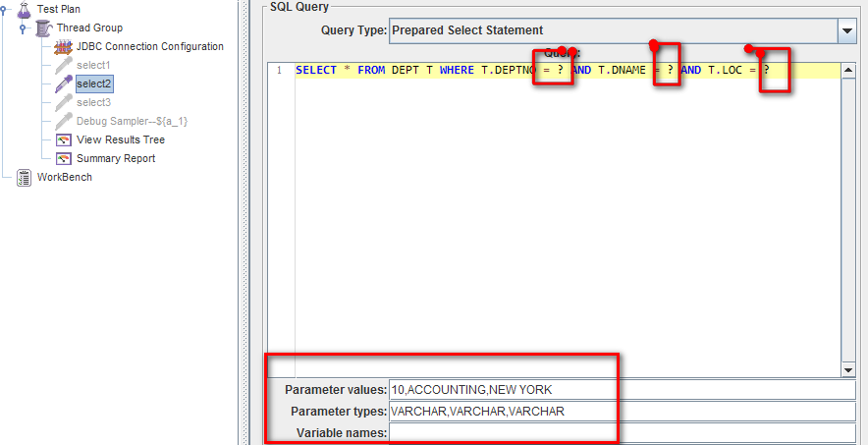The height and width of the screenshot is (445, 868).
Task: Click in the Parameter values field
Action: pyautogui.click(x=623, y=390)
